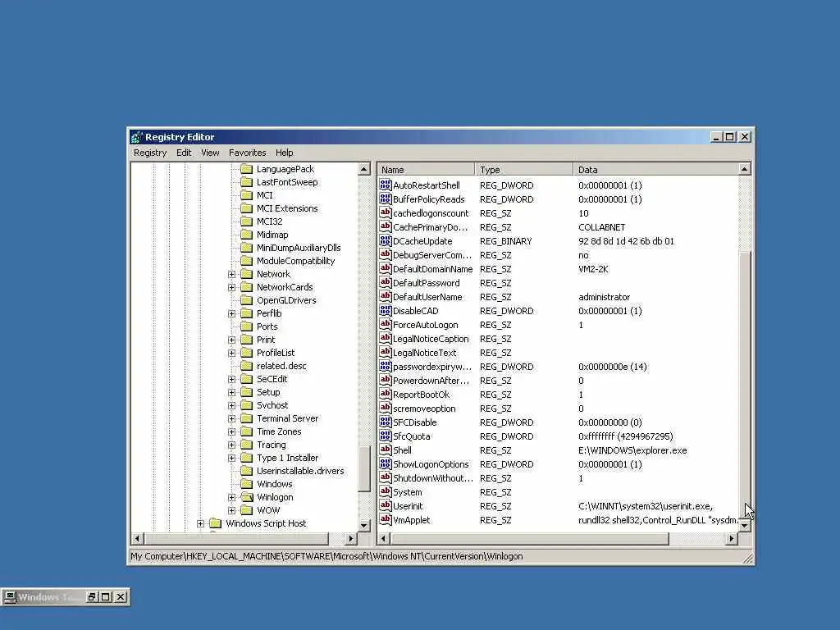Click the Windows Script Host folder icon
The height and width of the screenshot is (630, 840).
[216, 523]
